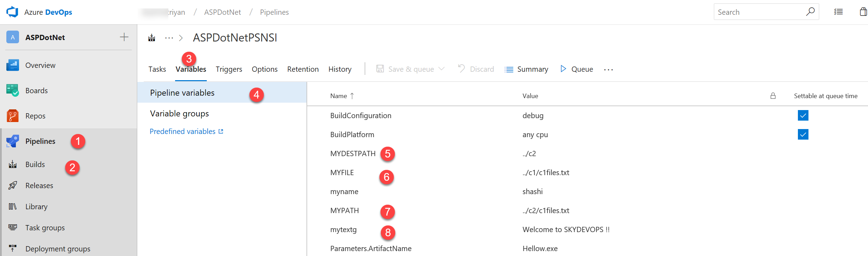Open the Summary view
868x256 pixels.
pos(526,69)
